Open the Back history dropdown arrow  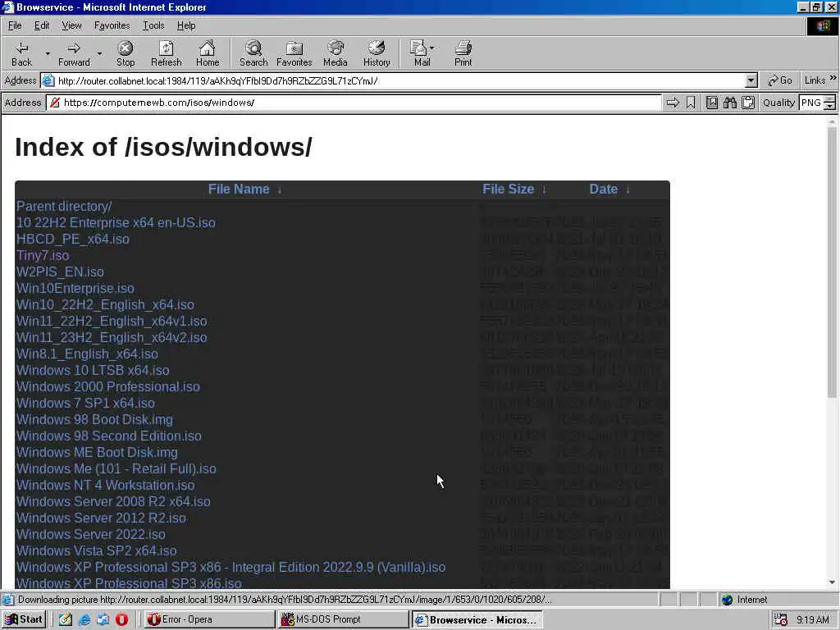tap(48, 53)
